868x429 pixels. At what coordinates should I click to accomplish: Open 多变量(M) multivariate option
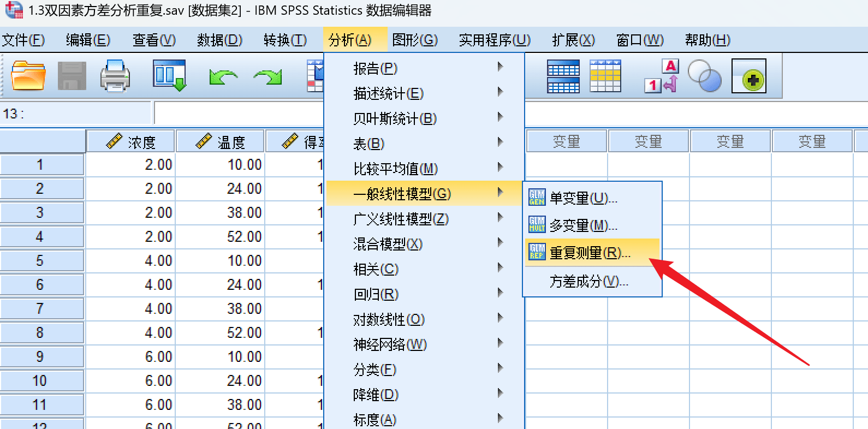coord(583,225)
